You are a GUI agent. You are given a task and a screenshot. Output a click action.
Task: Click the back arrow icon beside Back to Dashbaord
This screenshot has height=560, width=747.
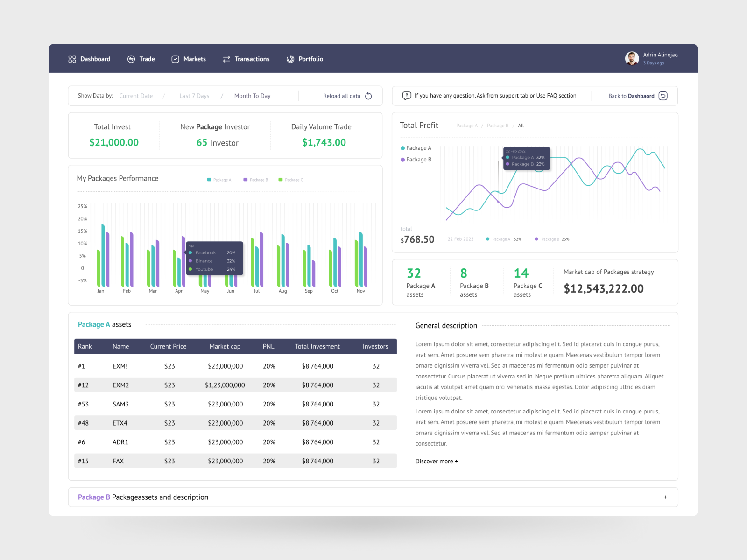663,96
